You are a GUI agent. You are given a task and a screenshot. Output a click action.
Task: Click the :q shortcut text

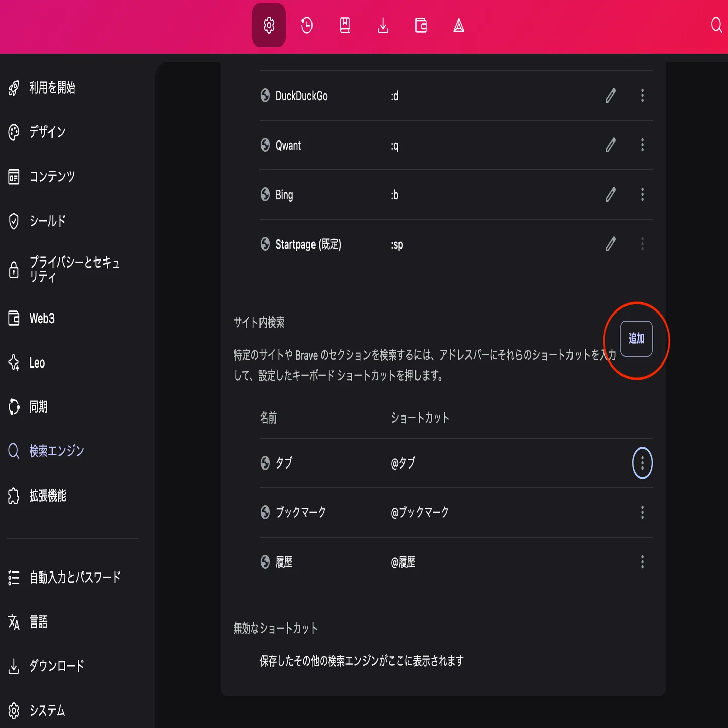click(x=395, y=146)
